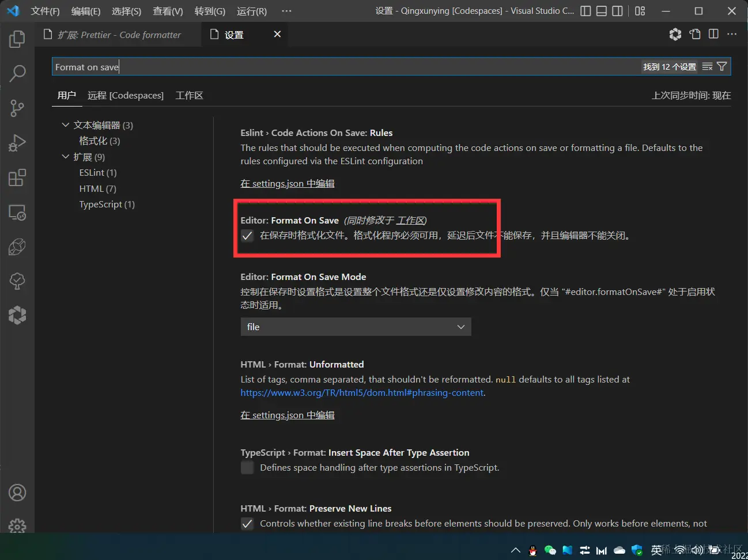This screenshot has width=748, height=560.
Task: Open the settings filter funnel
Action: (x=721, y=67)
